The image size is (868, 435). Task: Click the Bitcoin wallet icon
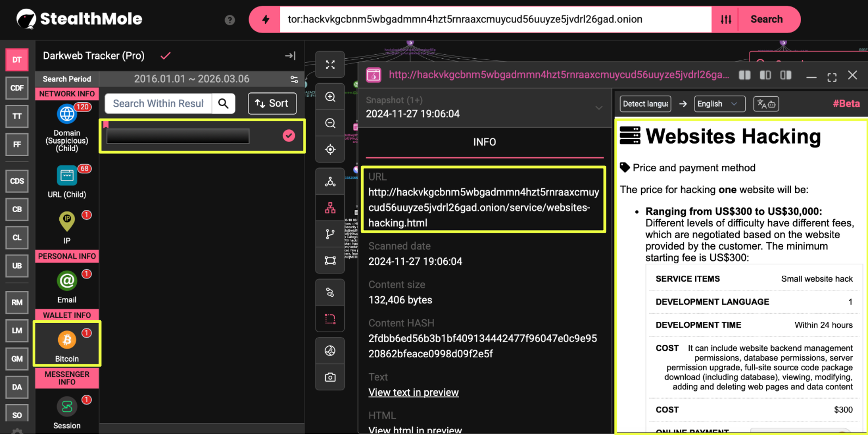[x=67, y=340]
